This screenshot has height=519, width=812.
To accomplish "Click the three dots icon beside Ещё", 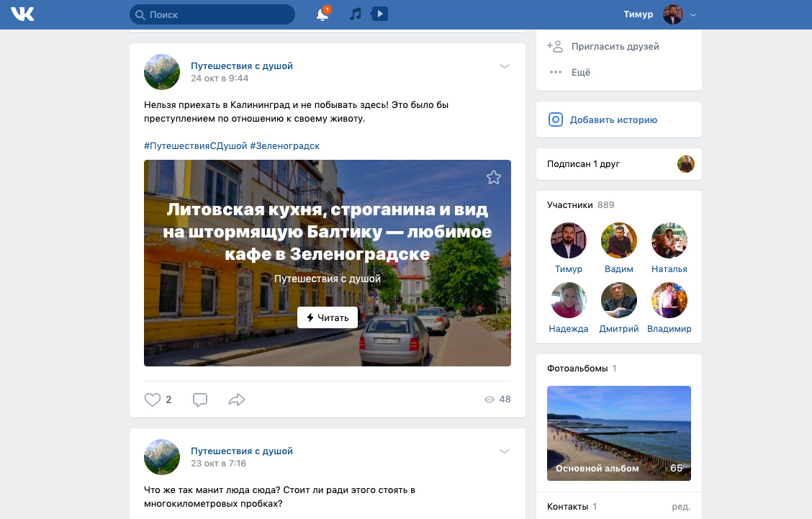I will click(556, 72).
